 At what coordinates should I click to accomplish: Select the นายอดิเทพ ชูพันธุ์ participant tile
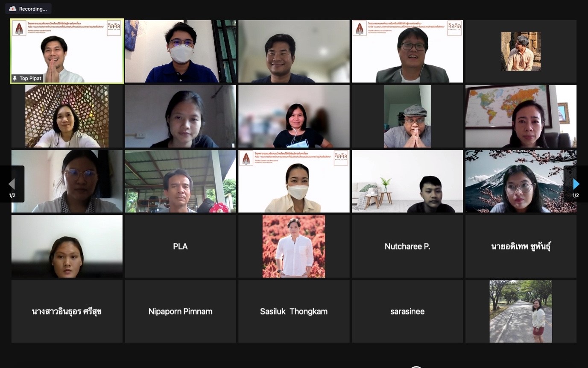[521, 246]
